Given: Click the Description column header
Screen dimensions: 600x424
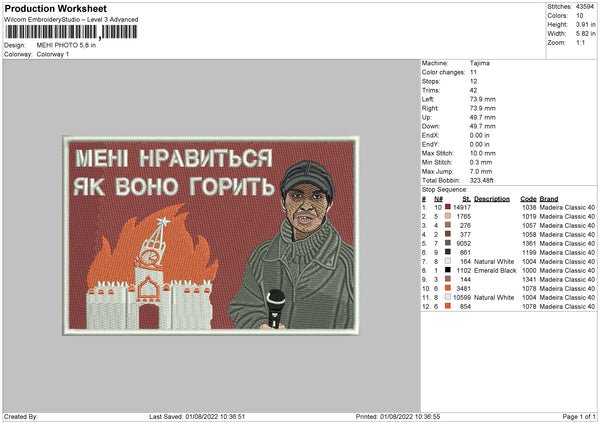Looking at the screenshot, I should [492, 199].
